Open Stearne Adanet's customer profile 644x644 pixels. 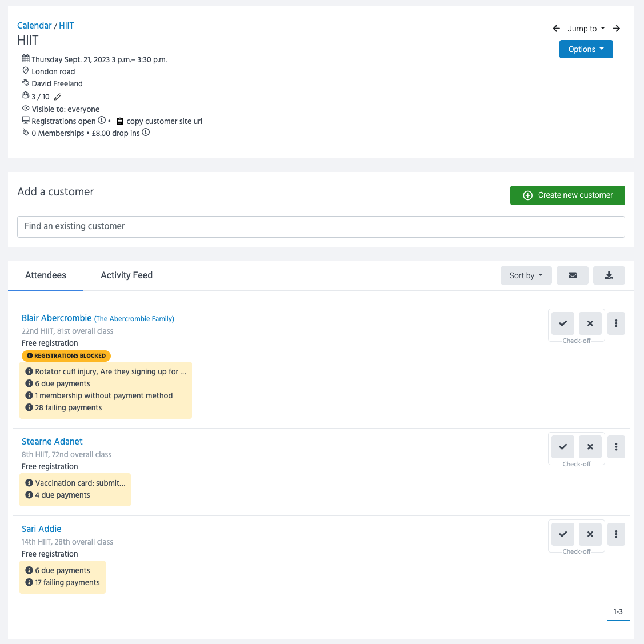(52, 442)
